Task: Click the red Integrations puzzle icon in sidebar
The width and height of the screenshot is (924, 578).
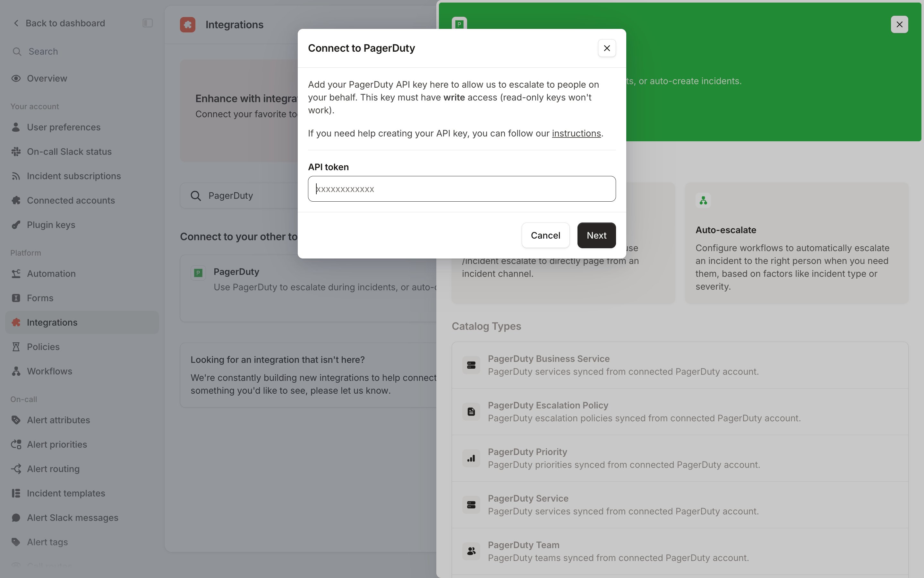Action: coord(16,323)
